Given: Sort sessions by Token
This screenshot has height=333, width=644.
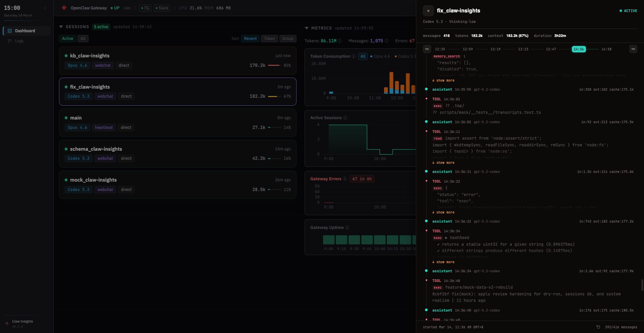Looking at the screenshot, I should (x=269, y=39).
